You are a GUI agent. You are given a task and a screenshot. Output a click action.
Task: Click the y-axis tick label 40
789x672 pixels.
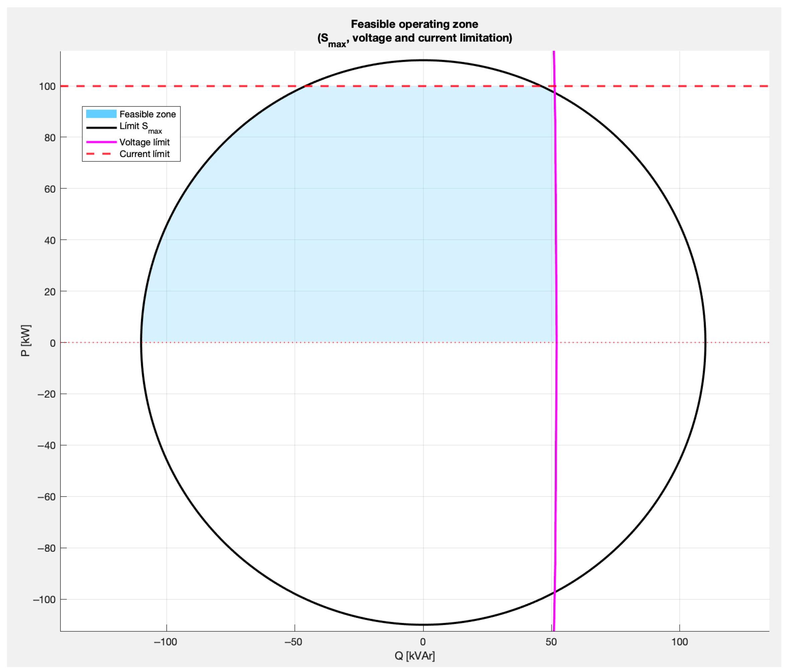pos(50,240)
